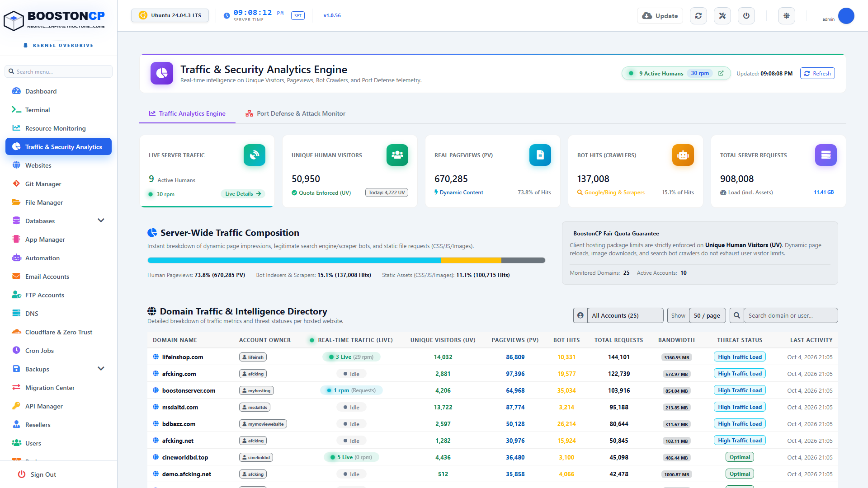Focus the Search menu field
Screen dimensions: 868x488
[x=58, y=71]
